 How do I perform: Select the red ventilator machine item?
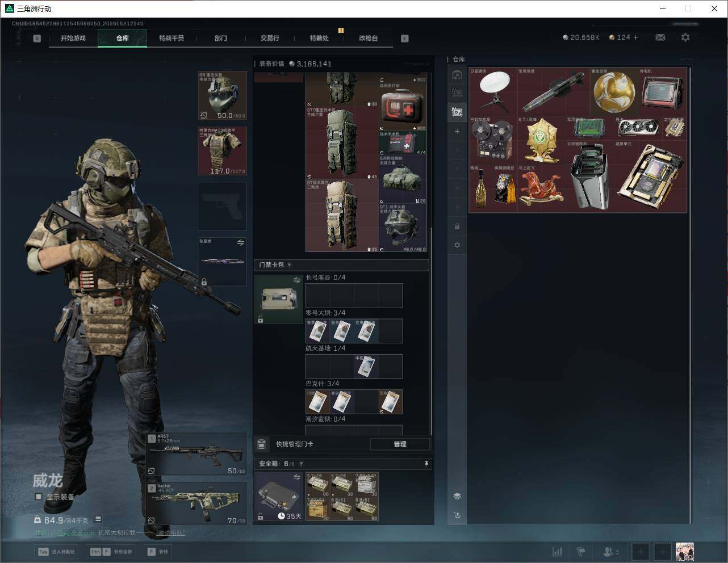click(663, 91)
